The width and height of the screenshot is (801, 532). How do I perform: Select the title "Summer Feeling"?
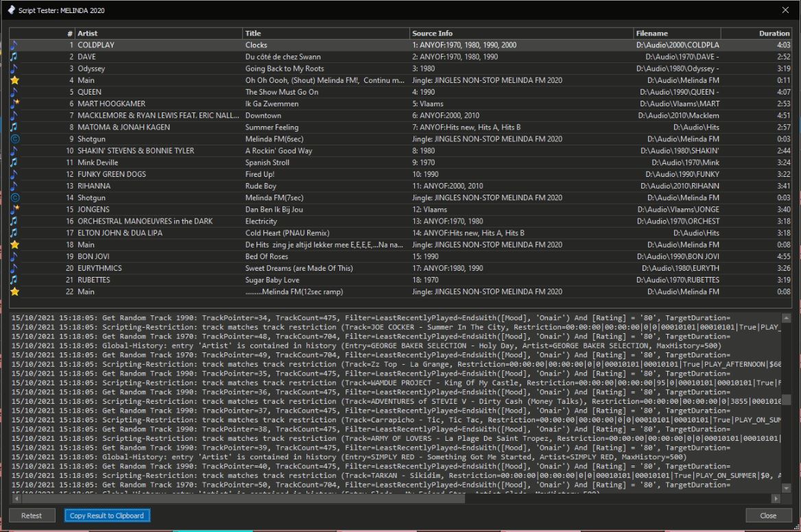(272, 127)
